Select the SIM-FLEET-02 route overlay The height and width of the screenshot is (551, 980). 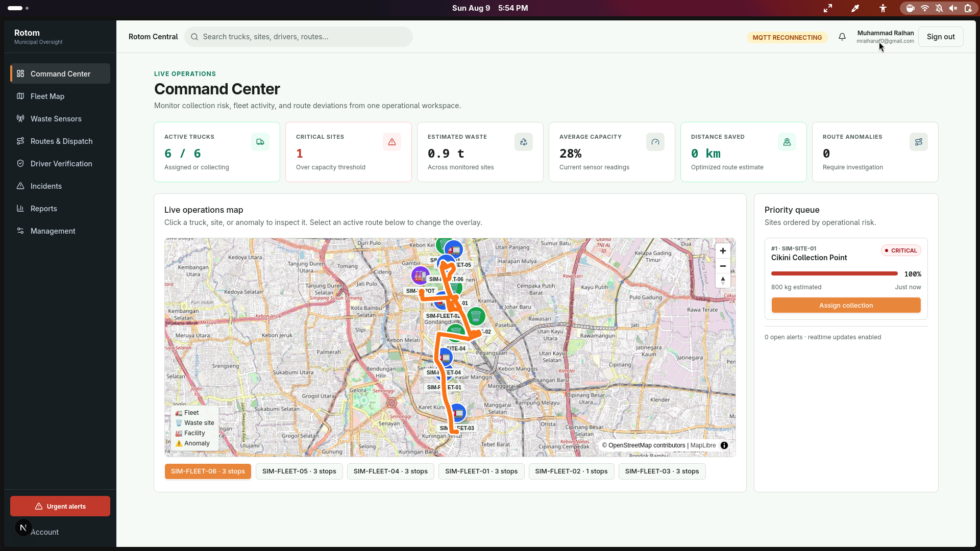click(571, 471)
